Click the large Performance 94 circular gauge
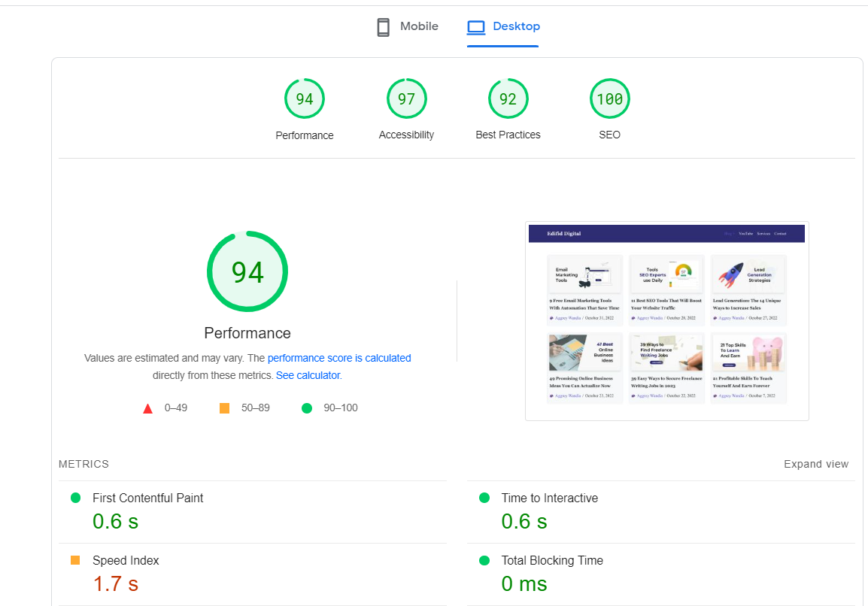The height and width of the screenshot is (606, 868). 247,271
